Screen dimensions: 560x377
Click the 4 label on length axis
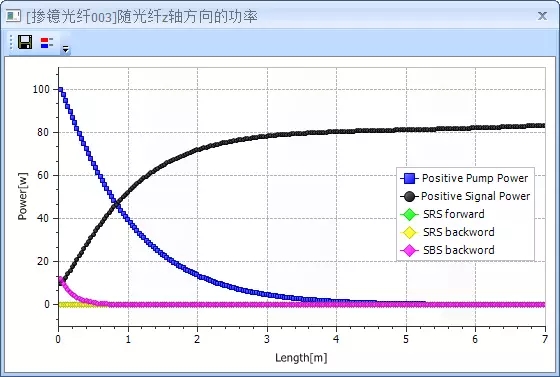tap(336, 339)
